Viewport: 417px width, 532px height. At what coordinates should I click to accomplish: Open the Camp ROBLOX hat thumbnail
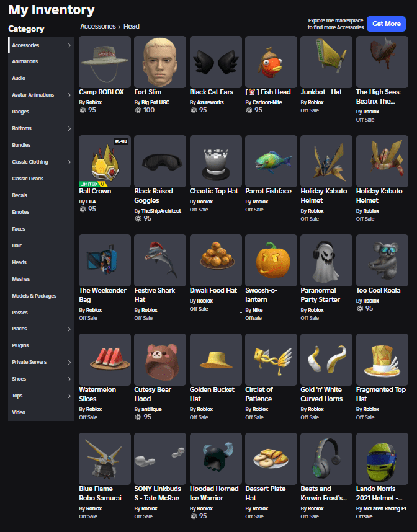coord(105,62)
